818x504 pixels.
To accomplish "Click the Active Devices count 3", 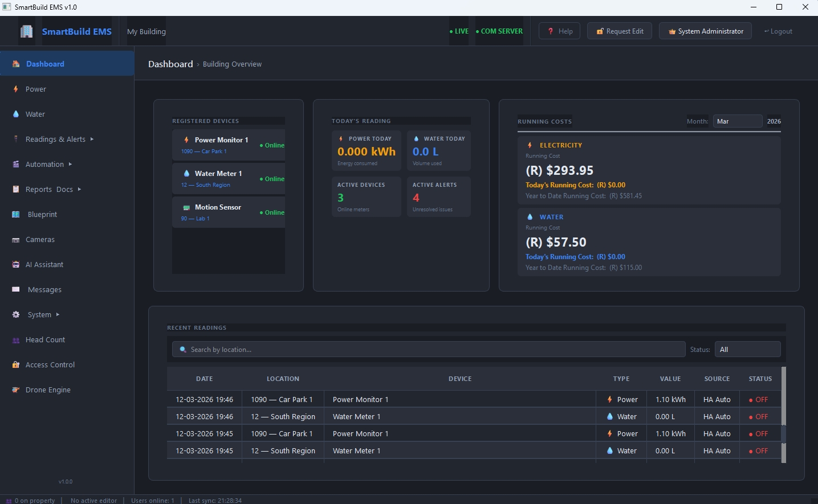I will 340,198.
